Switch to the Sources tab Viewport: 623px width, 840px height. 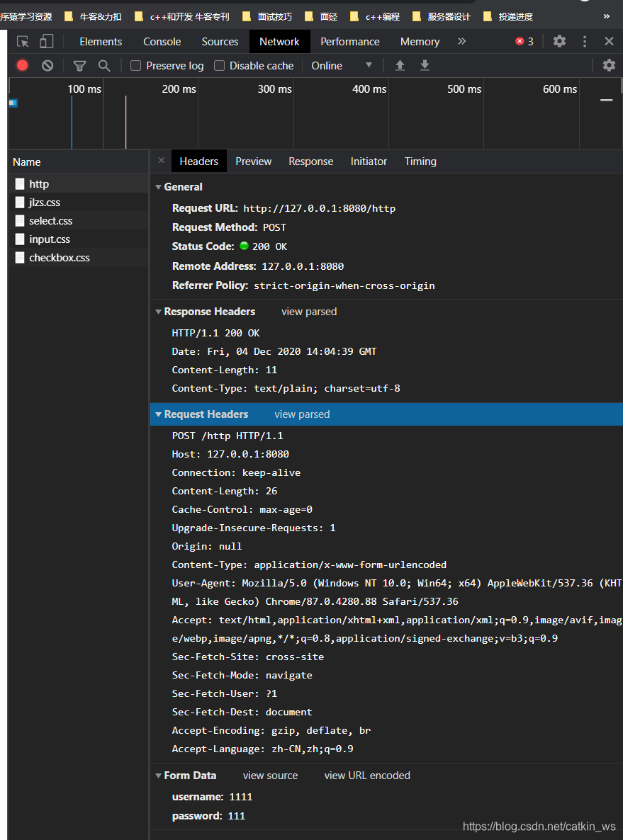[220, 41]
